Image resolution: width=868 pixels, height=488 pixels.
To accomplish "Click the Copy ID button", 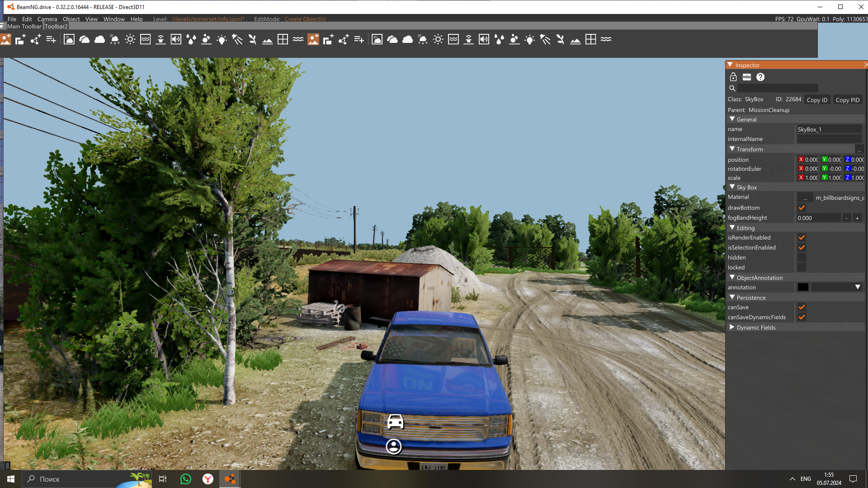I will pos(817,100).
